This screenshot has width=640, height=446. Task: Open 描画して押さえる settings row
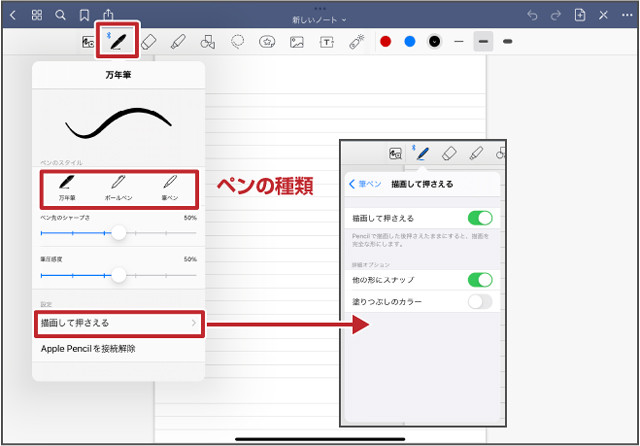(118, 323)
